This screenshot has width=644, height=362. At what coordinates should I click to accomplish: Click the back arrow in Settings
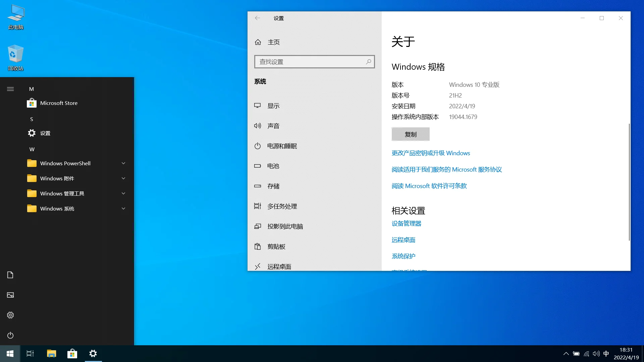258,18
